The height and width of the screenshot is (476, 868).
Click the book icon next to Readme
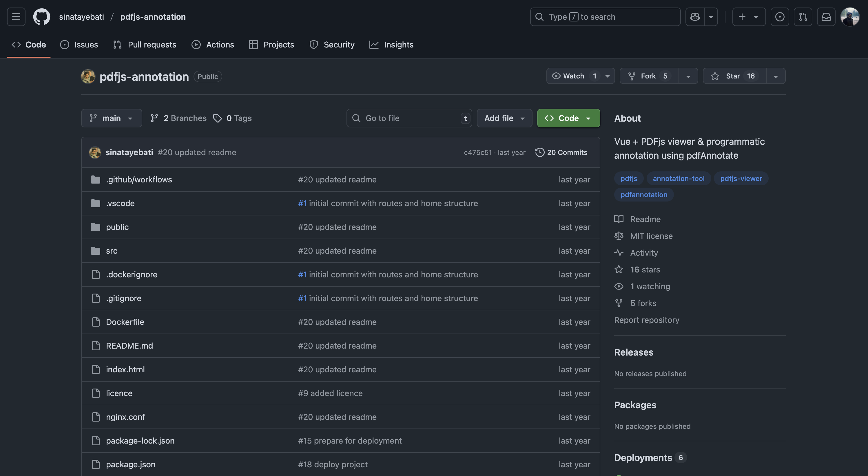click(619, 219)
